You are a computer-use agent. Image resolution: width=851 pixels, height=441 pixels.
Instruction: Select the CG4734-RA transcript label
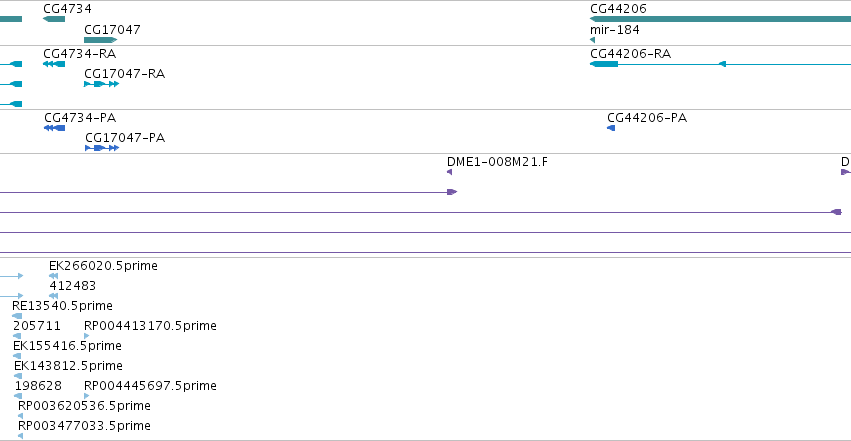pos(80,54)
